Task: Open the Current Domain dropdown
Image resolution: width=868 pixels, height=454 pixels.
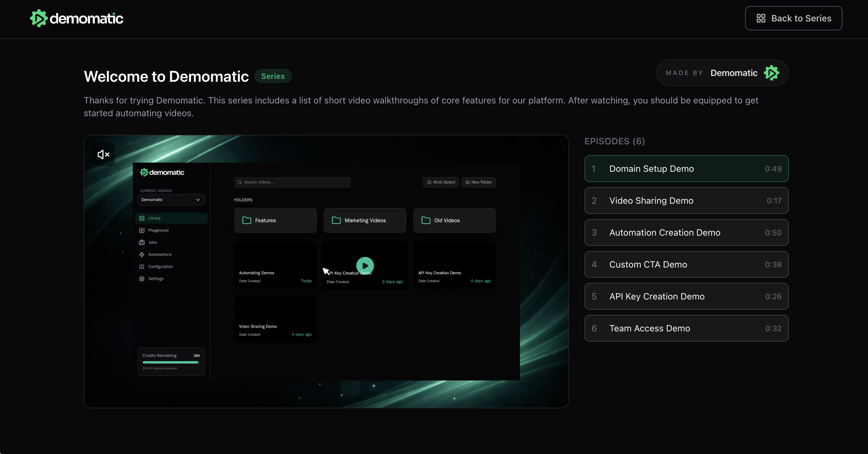Action: (171, 200)
